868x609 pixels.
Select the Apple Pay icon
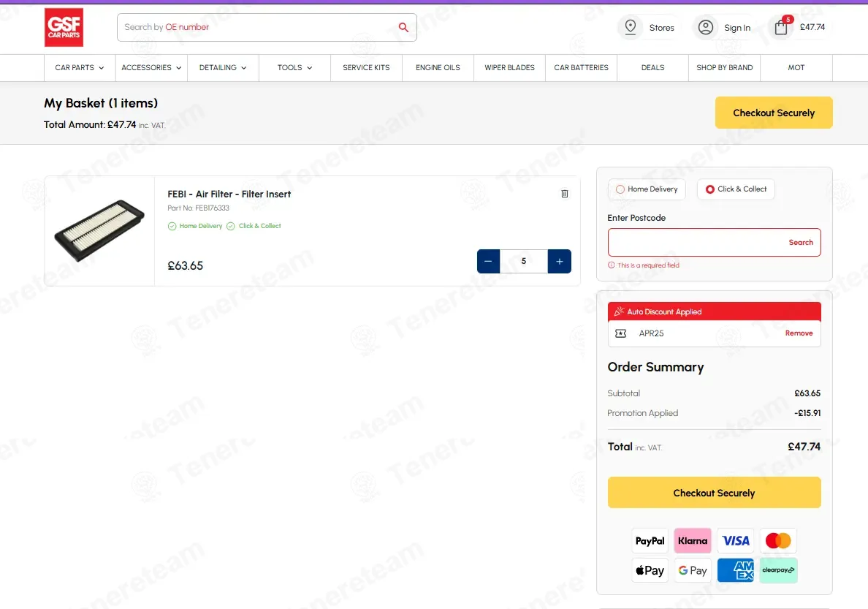(650, 570)
